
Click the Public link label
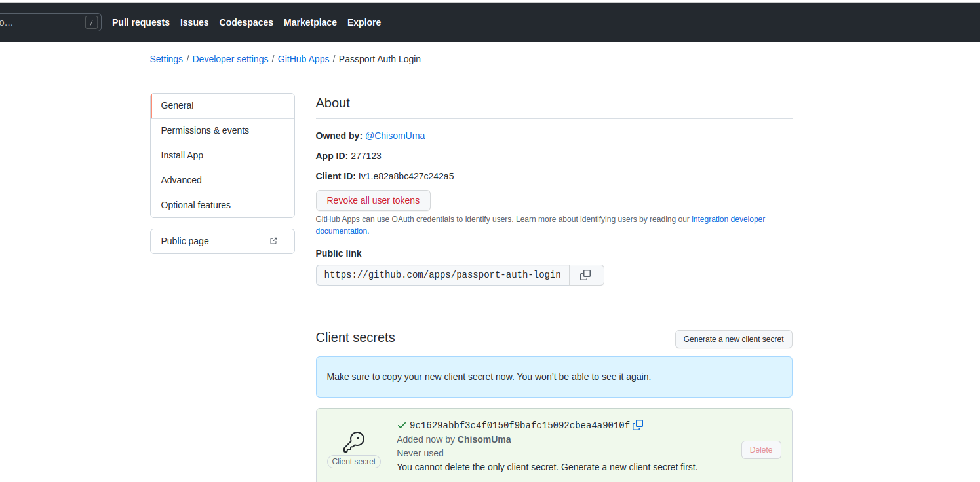(338, 253)
